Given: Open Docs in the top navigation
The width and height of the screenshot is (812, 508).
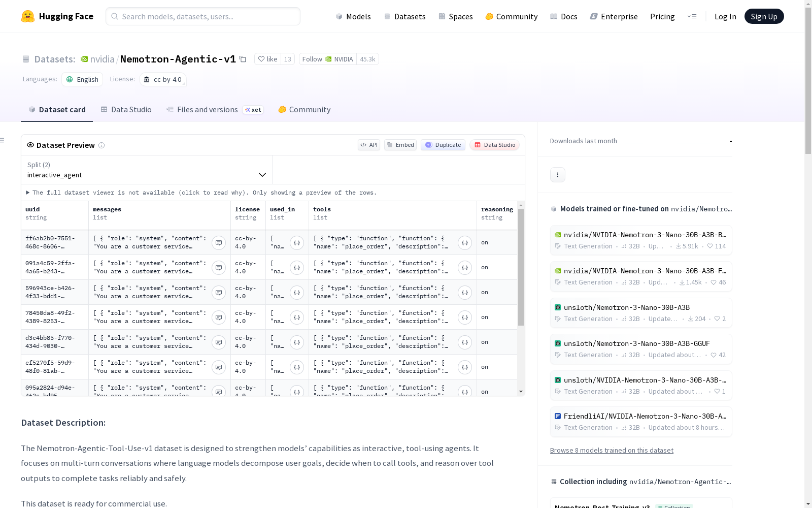Looking at the screenshot, I should (x=564, y=16).
